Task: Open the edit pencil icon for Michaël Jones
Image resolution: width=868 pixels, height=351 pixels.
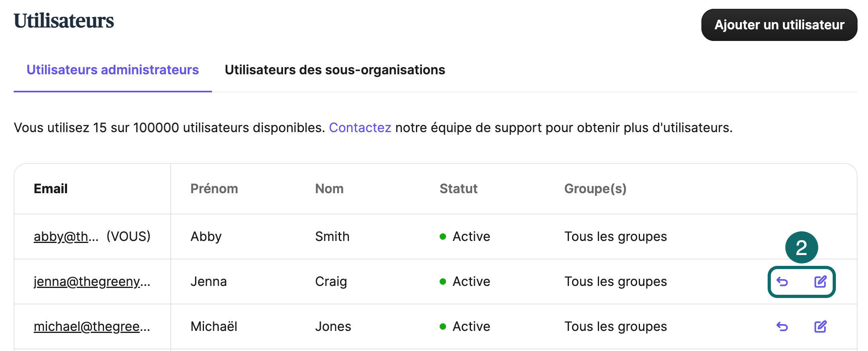Action: point(820,327)
